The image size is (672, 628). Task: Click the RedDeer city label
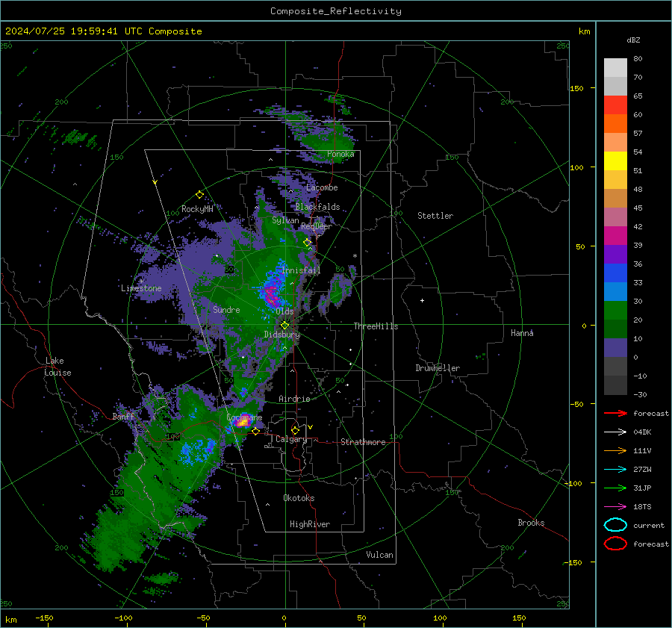(317, 226)
